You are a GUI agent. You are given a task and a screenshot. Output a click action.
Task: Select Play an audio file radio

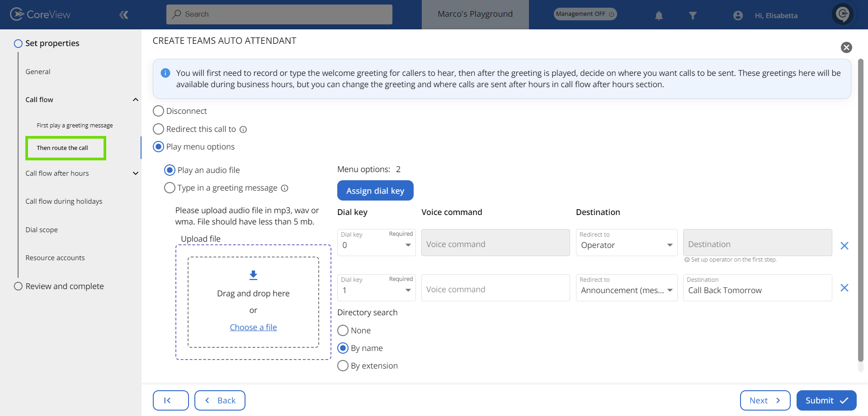click(x=170, y=170)
